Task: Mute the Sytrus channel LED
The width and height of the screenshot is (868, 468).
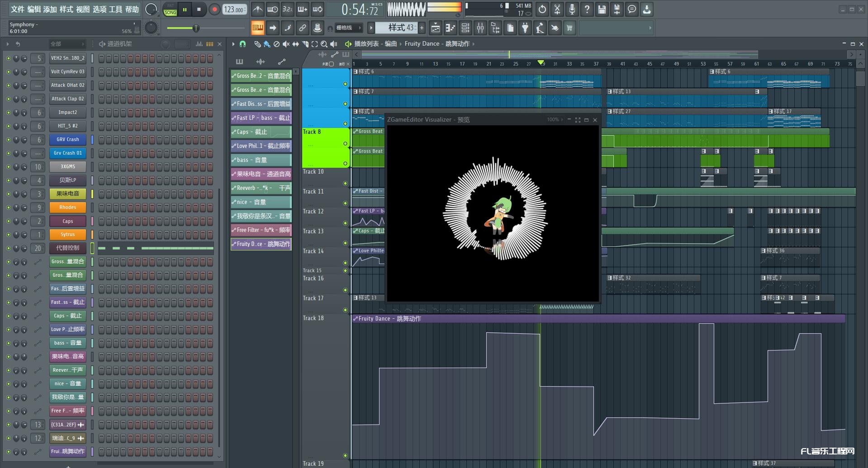Action: [x=8, y=235]
